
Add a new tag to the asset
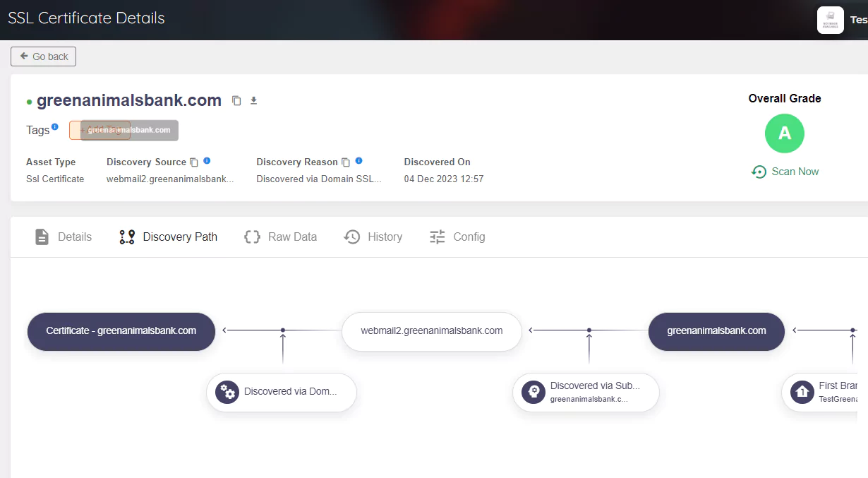click(100, 131)
